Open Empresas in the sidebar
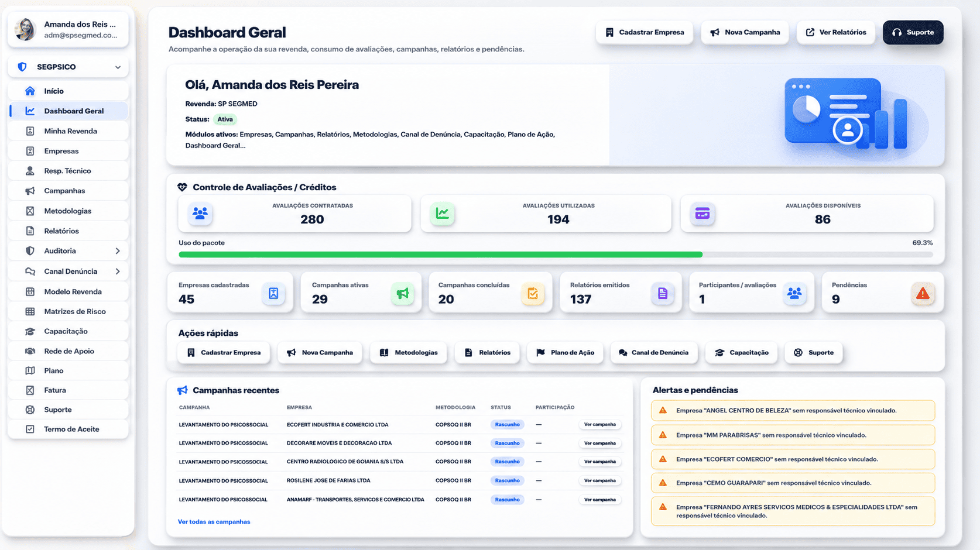Image resolution: width=980 pixels, height=550 pixels. click(68, 151)
